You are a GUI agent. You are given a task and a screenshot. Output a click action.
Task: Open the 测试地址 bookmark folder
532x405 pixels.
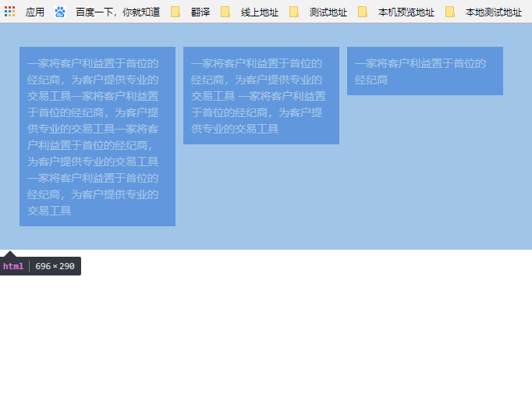pos(328,12)
